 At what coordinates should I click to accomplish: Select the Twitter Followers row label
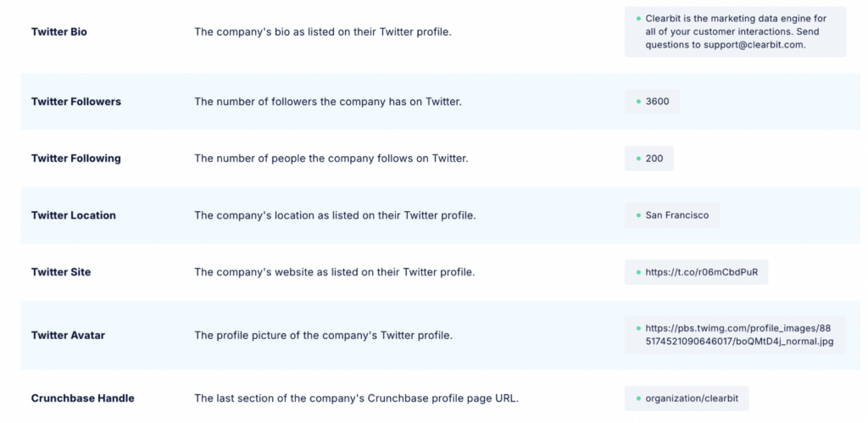coord(76,102)
